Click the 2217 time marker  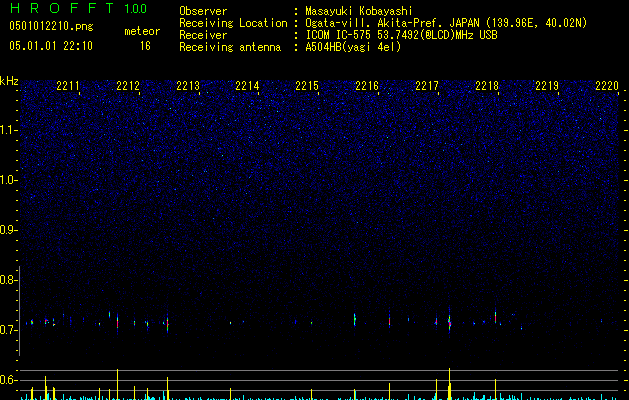(427, 86)
